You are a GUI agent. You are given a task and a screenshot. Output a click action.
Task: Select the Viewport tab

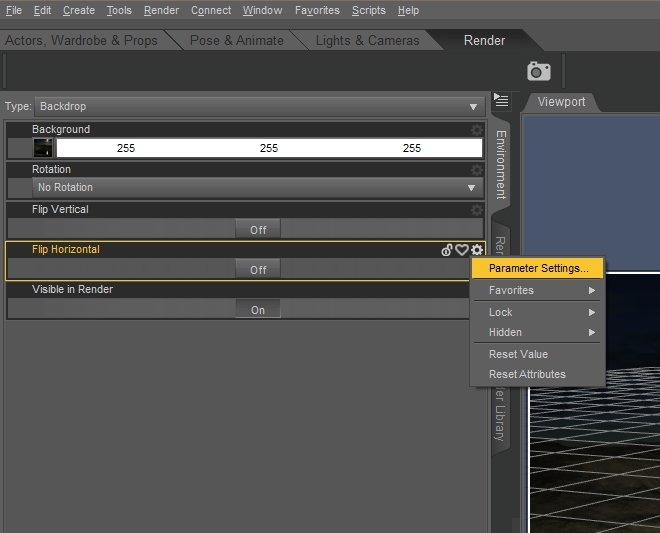point(561,102)
